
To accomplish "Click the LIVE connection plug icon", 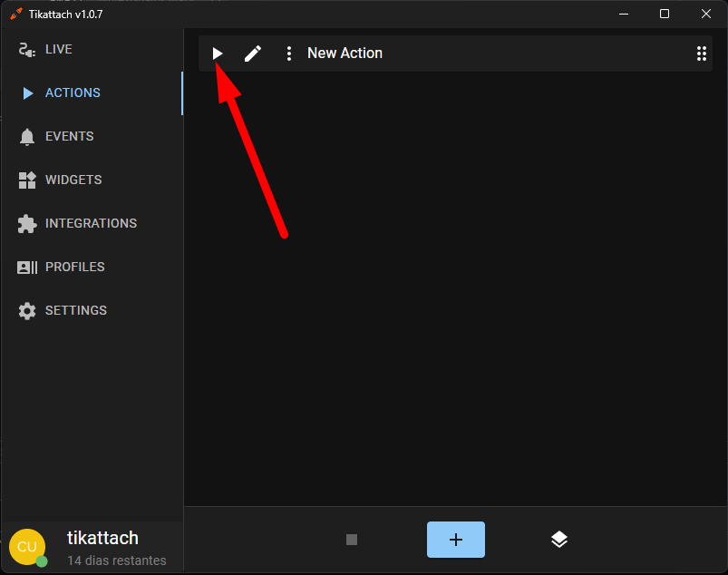I will (27, 50).
